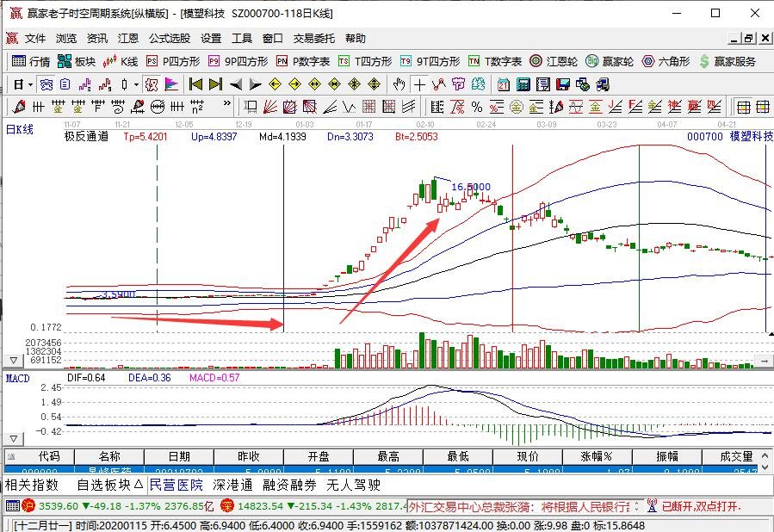Toggle the last grid layout icon

(763, 107)
